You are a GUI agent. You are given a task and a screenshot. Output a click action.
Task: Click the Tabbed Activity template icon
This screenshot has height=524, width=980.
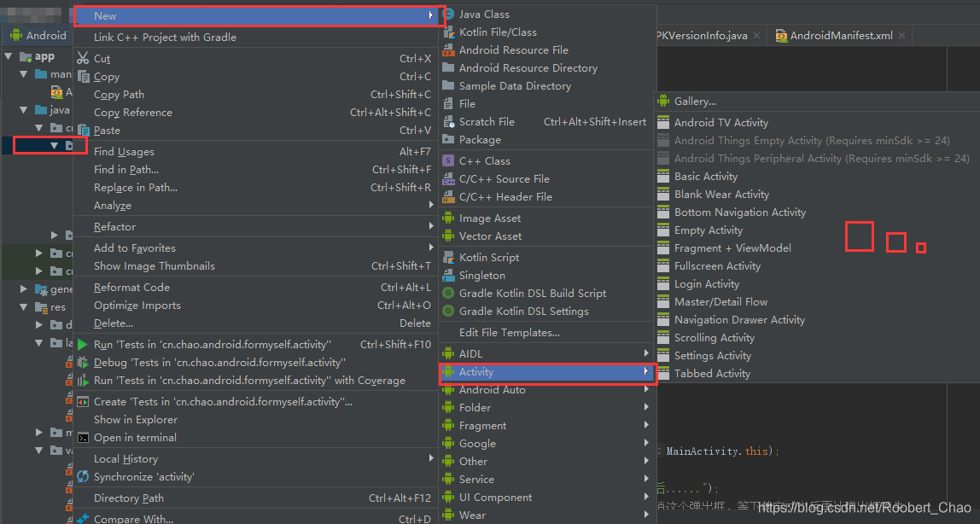[663, 374]
